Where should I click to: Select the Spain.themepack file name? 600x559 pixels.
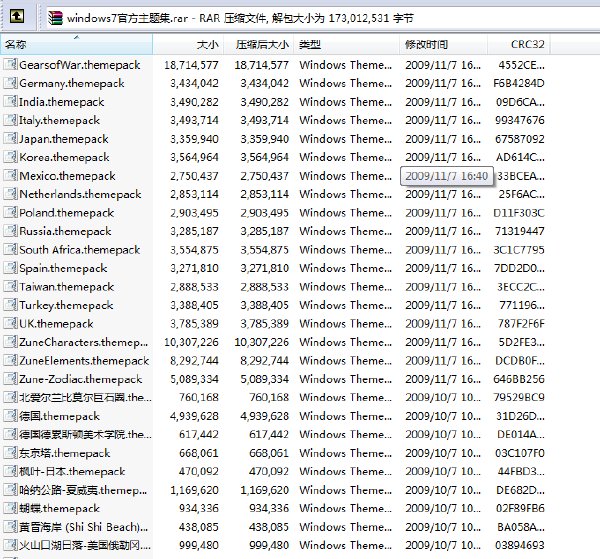(63, 268)
